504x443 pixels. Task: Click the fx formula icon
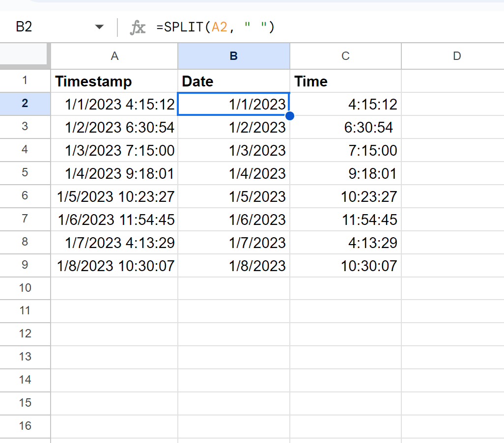[138, 27]
